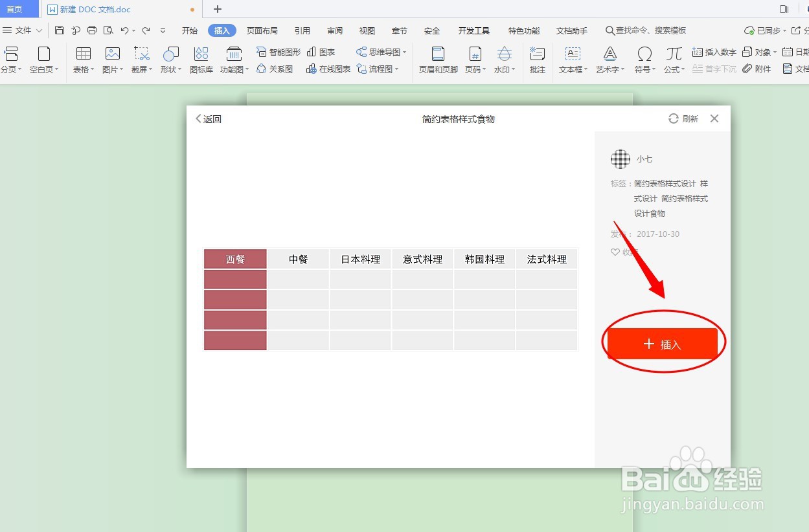Go back using the 返回 link
This screenshot has width=809, height=532.
(208, 119)
